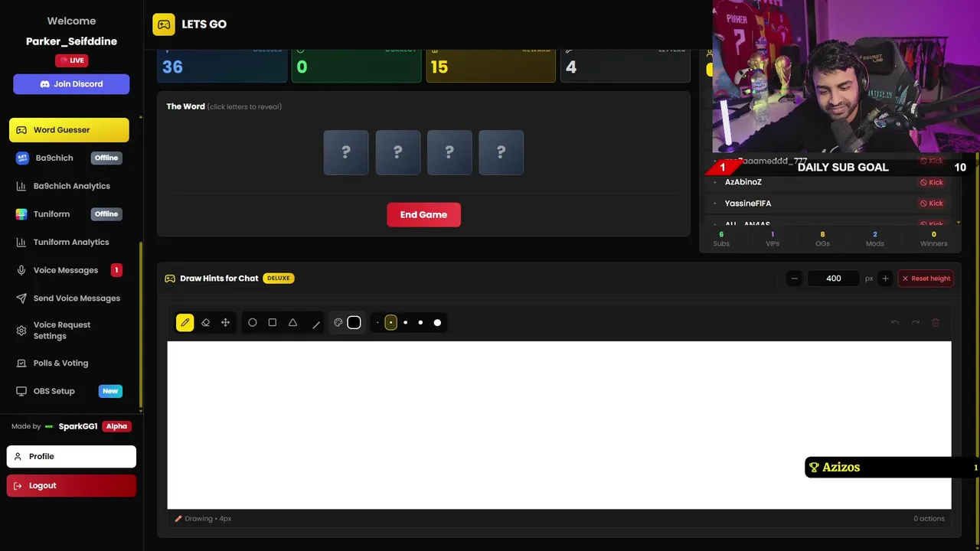Open SparkGG1 creator link
This screenshot has height=551, width=980.
pyautogui.click(x=78, y=426)
